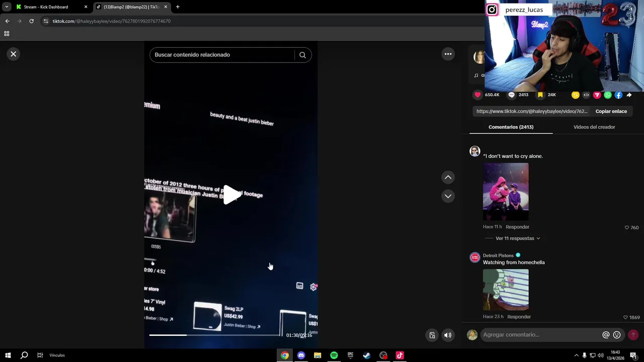Share the video to WhatsApp
The image size is (644, 362).
pos(608,95)
